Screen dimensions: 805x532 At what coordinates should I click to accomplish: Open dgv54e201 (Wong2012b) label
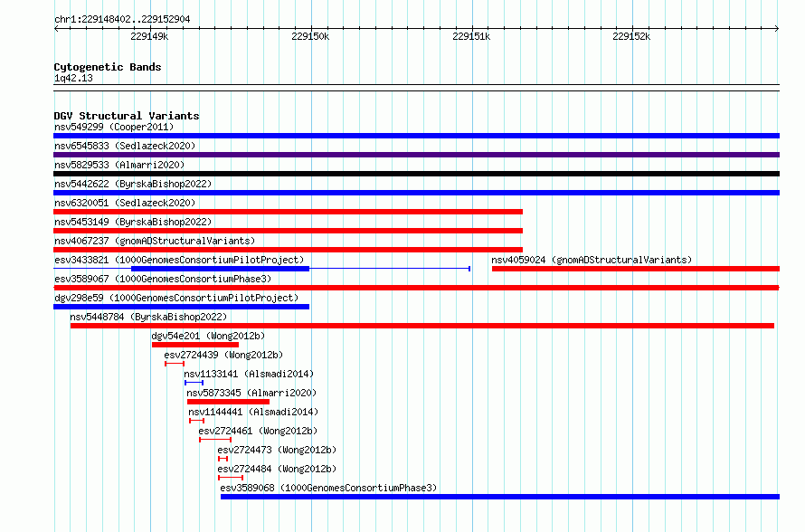[208, 336]
